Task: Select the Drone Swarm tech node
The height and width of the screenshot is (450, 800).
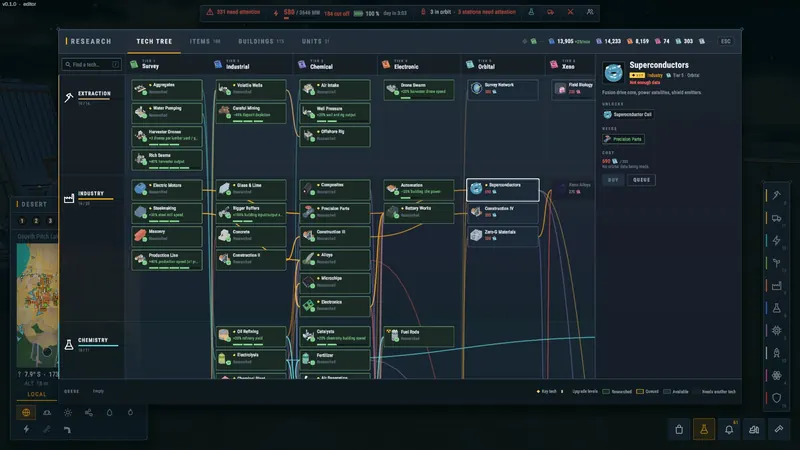Action: point(419,89)
